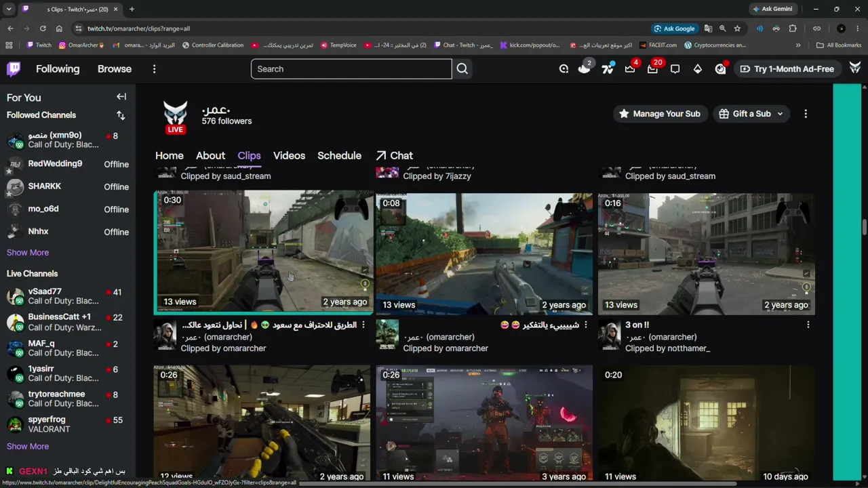The height and width of the screenshot is (488, 868).
Task: Open the browser extensions puzzle icon
Action: pyautogui.click(x=793, y=28)
